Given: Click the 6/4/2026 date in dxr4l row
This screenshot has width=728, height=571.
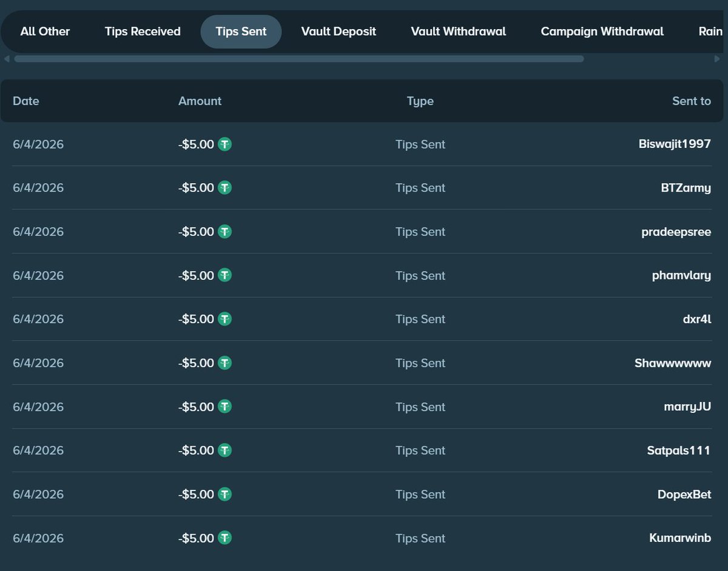Looking at the screenshot, I should click(38, 319).
